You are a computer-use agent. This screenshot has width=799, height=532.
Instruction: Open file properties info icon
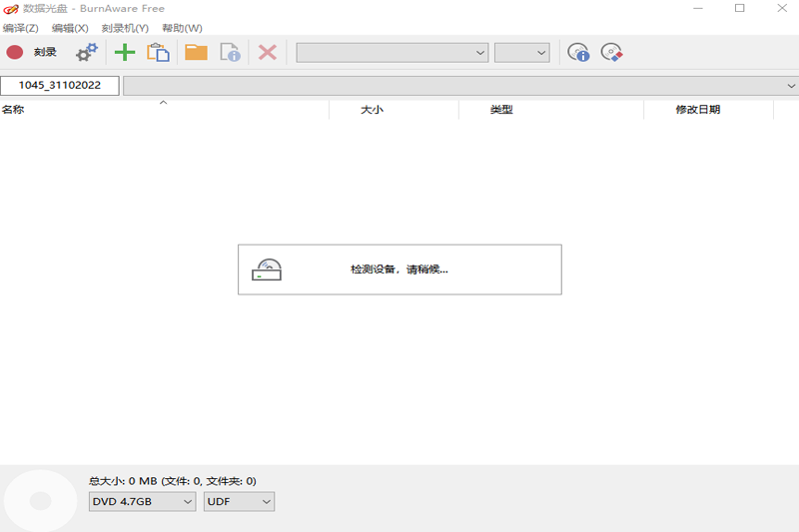(231, 52)
